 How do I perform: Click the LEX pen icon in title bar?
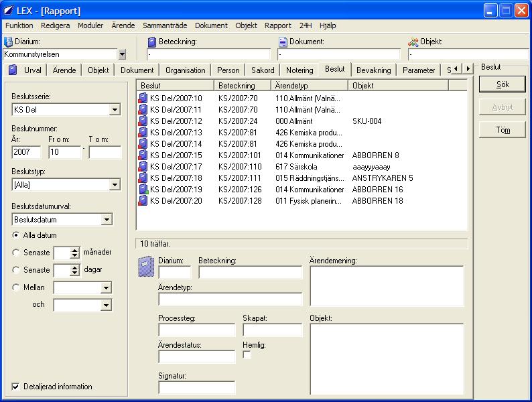(9, 11)
